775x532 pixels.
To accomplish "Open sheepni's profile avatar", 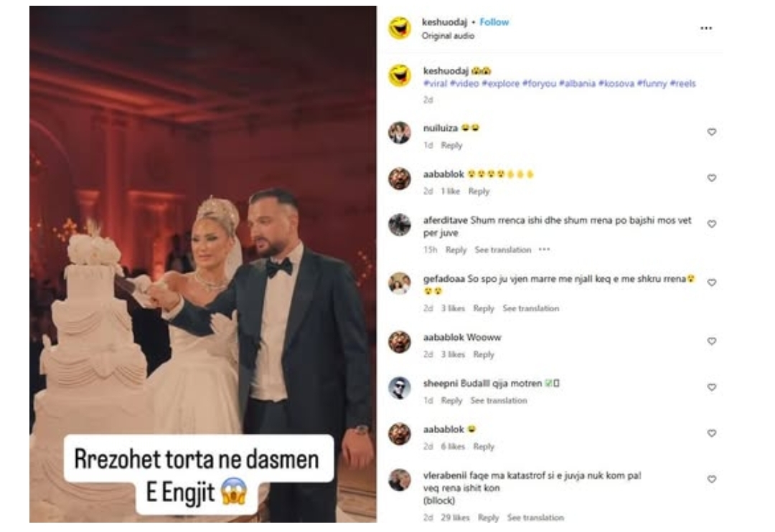I will pyautogui.click(x=400, y=389).
